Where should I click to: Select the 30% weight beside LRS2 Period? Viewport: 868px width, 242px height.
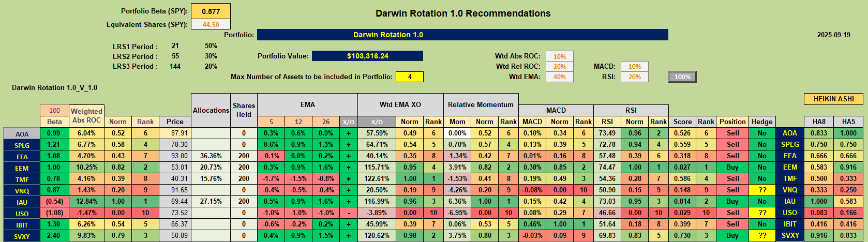[211, 56]
